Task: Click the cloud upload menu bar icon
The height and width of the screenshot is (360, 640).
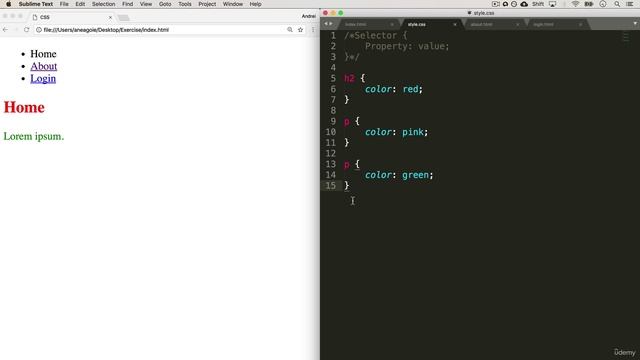Action: 524,4
